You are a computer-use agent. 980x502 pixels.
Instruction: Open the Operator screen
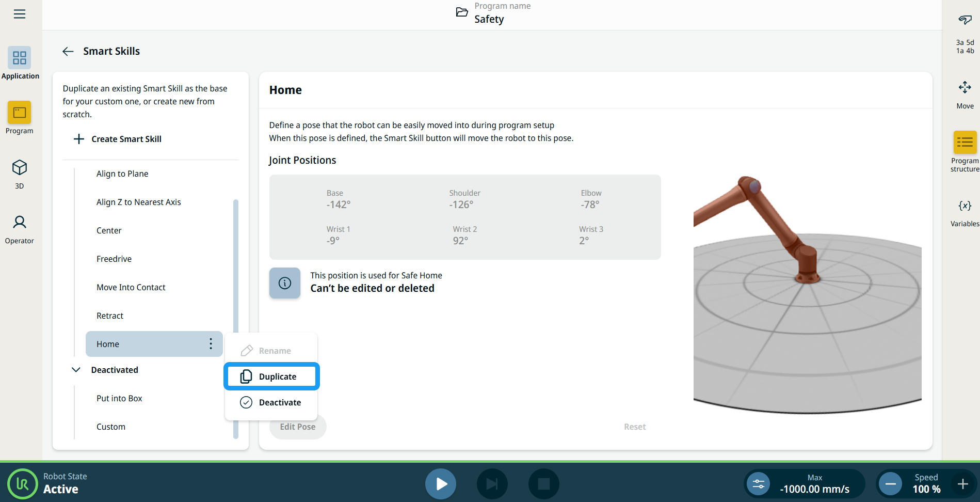(20, 229)
